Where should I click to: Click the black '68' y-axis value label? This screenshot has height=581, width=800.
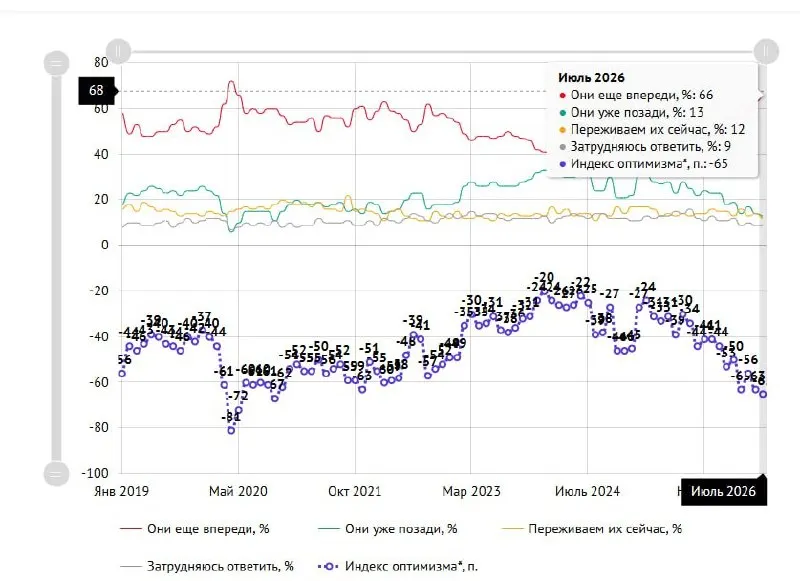pyautogui.click(x=96, y=91)
